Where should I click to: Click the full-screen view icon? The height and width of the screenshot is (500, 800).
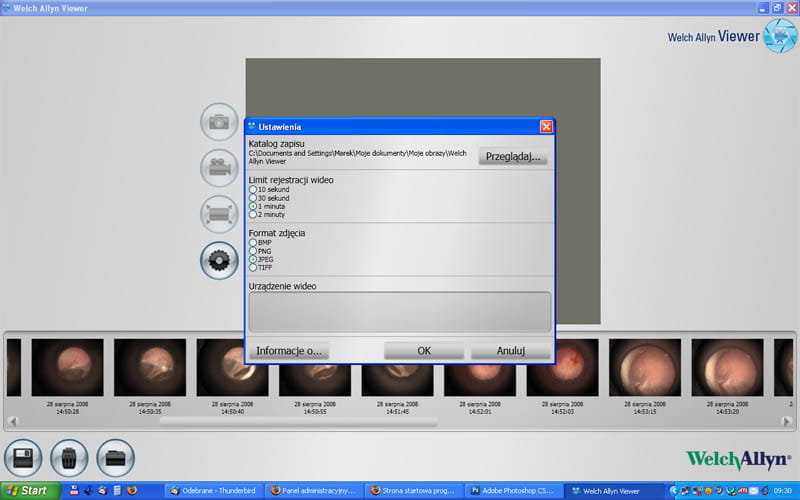pos(219,214)
